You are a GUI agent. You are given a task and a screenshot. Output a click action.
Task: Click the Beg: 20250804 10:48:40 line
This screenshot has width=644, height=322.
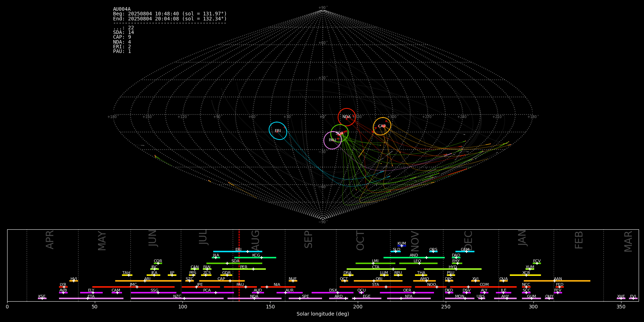point(170,14)
